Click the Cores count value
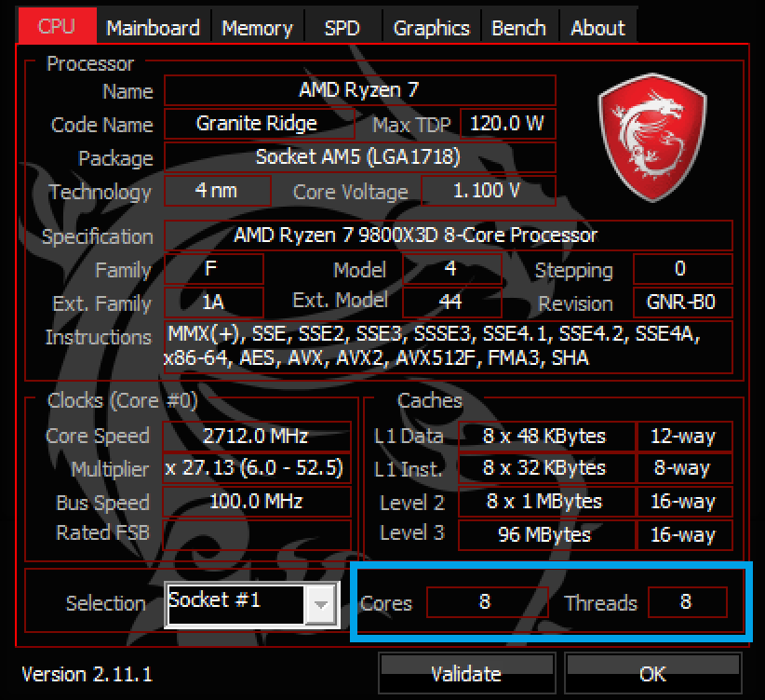This screenshot has width=765, height=700. coord(488,602)
